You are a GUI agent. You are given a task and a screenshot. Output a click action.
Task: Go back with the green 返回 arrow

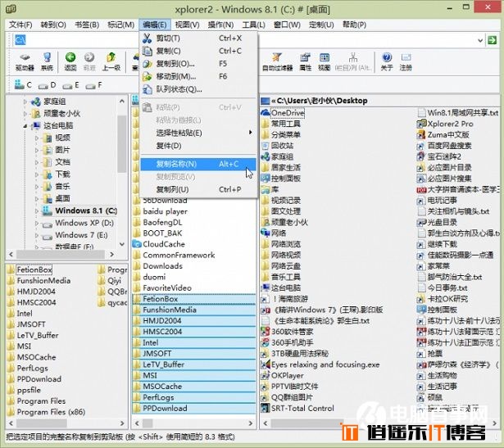70,61
